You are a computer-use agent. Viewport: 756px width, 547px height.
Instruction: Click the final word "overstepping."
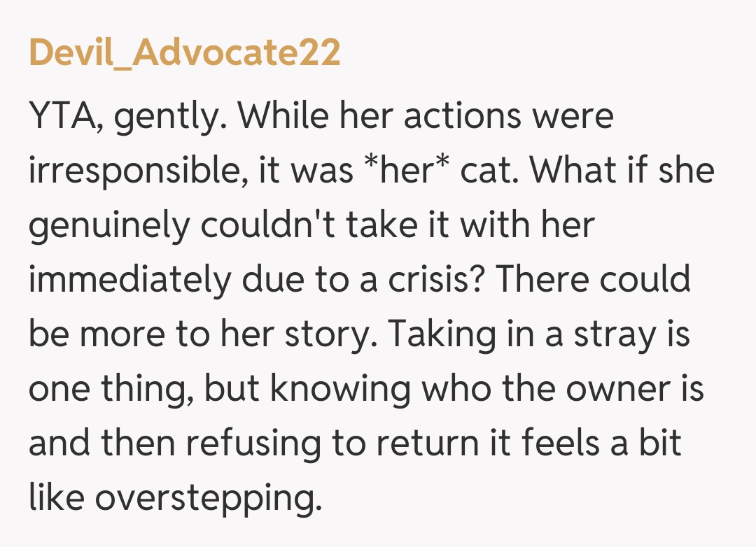(x=203, y=498)
